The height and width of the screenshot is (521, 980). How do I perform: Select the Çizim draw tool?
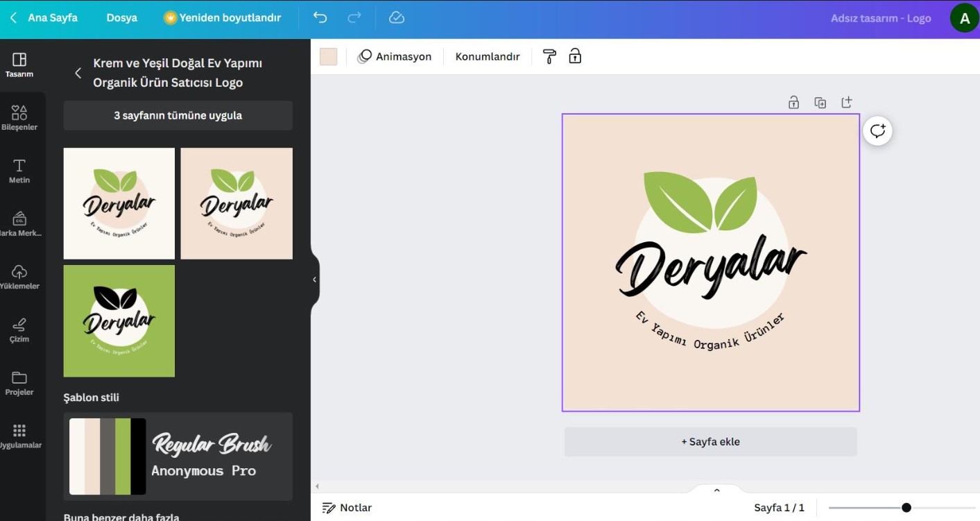[19, 330]
